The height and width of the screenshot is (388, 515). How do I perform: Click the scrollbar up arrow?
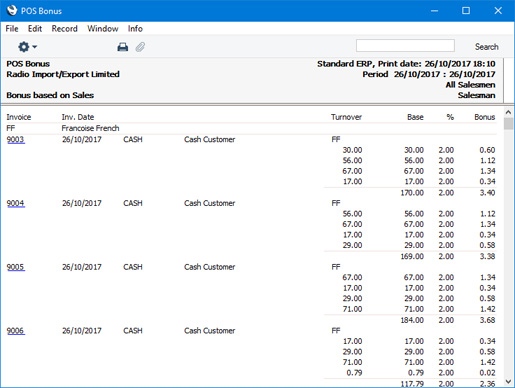pos(508,112)
